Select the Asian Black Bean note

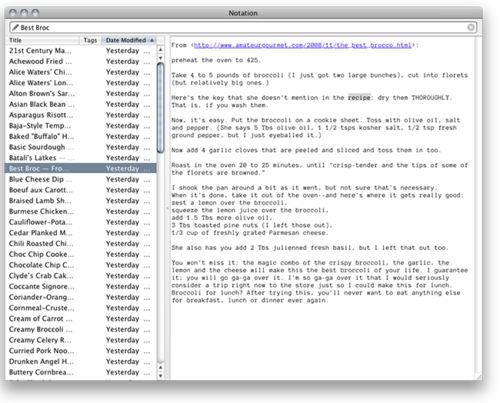tap(81, 104)
